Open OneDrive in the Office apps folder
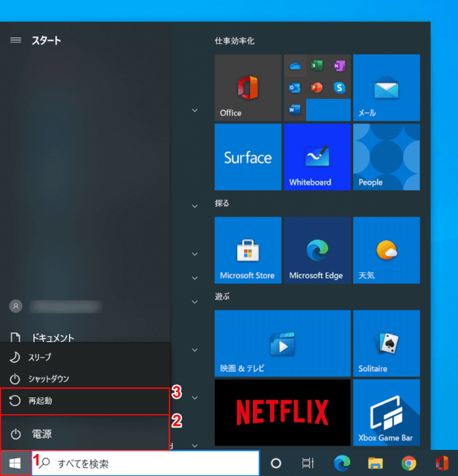This screenshot has width=458, height=476. (295, 65)
